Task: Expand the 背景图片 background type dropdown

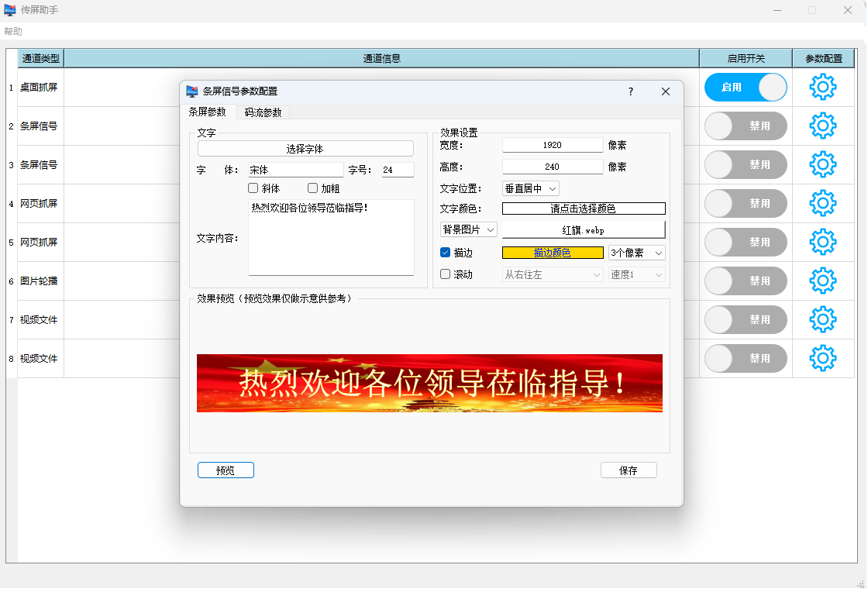Action: (x=469, y=230)
